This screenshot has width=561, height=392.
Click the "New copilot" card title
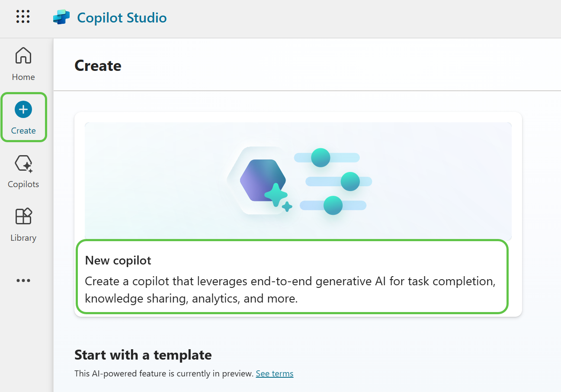pyautogui.click(x=118, y=260)
